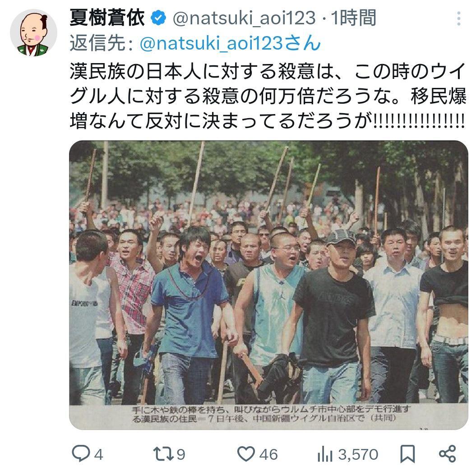Open the view analytics bar-chart icon
The height and width of the screenshot is (476, 476).
pyautogui.click(x=325, y=455)
